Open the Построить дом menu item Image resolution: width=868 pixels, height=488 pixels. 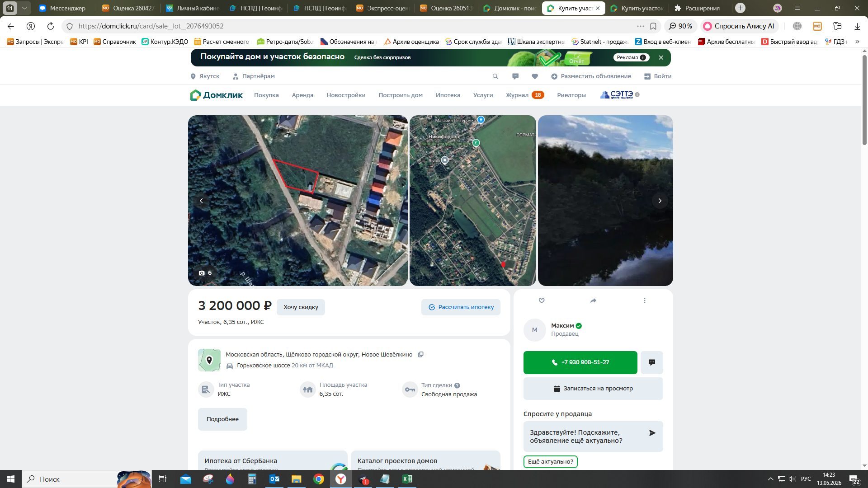pyautogui.click(x=401, y=95)
